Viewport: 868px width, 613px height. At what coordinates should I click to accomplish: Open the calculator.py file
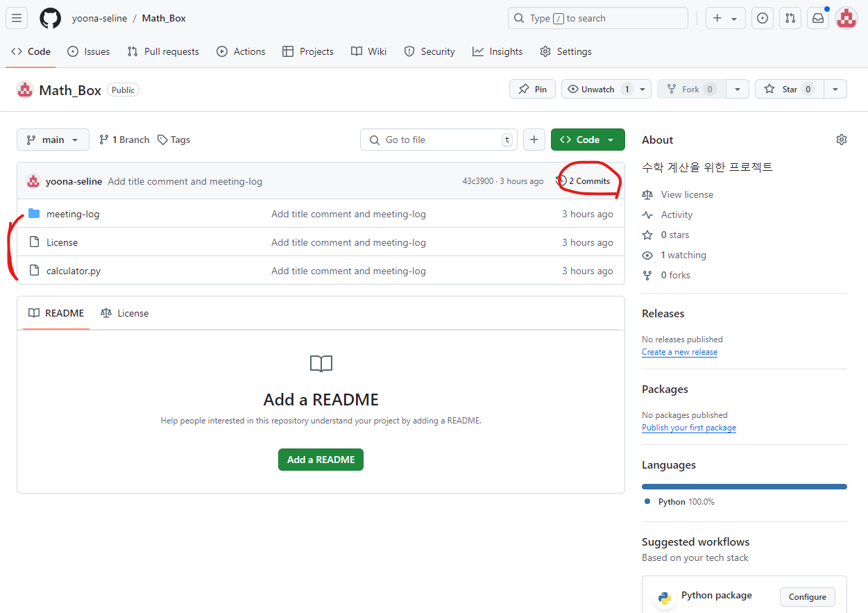74,271
